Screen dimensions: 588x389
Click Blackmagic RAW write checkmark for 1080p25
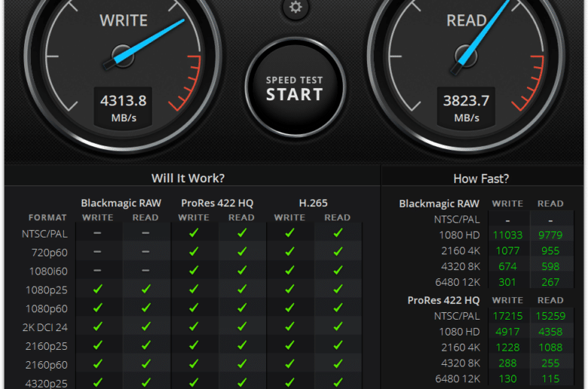coord(98,289)
